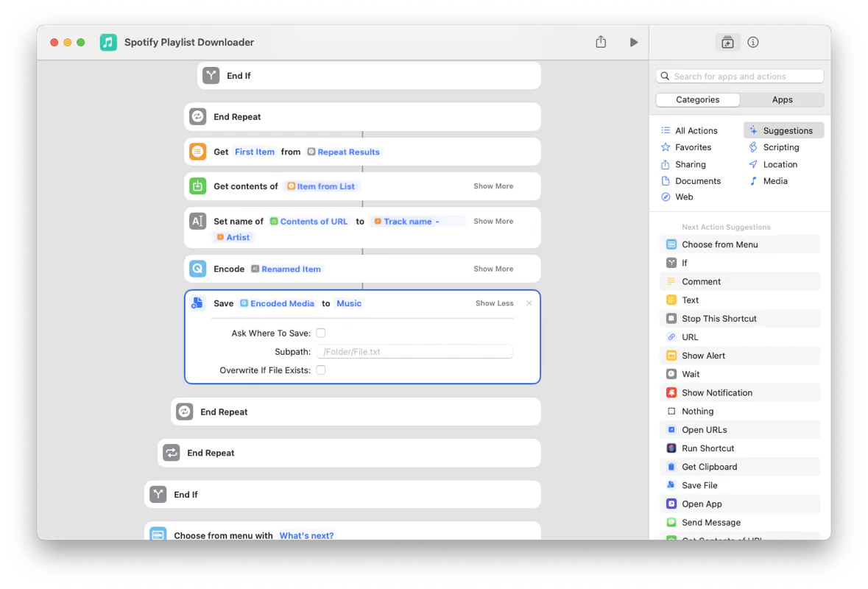The height and width of the screenshot is (589, 868).
Task: Select the Favorites category
Action: (x=691, y=147)
